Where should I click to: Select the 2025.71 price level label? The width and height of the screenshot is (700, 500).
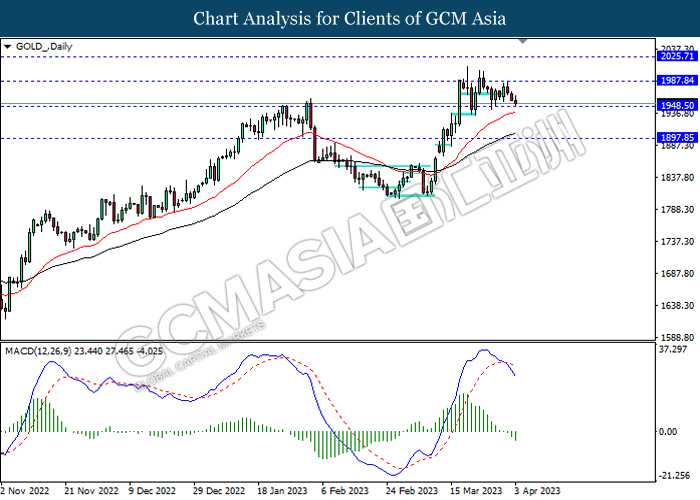point(677,56)
